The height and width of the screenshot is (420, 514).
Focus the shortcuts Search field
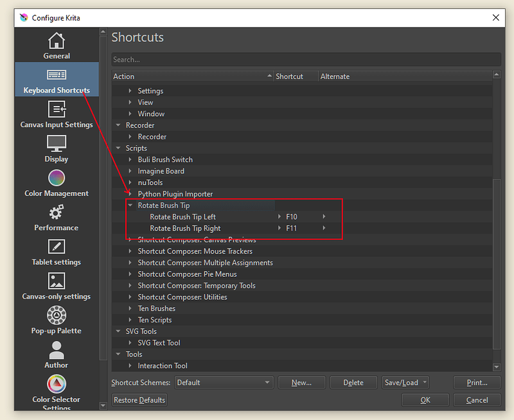pos(306,60)
